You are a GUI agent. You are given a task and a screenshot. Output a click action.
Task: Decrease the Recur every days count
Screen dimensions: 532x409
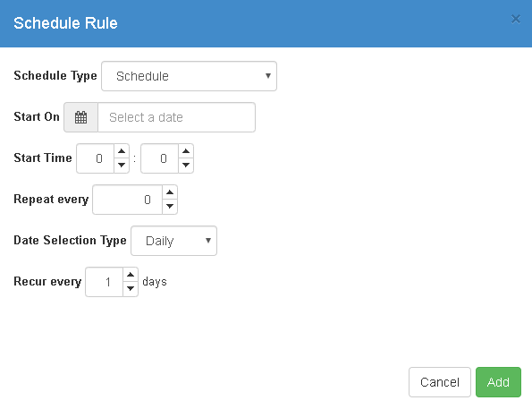[x=131, y=289]
